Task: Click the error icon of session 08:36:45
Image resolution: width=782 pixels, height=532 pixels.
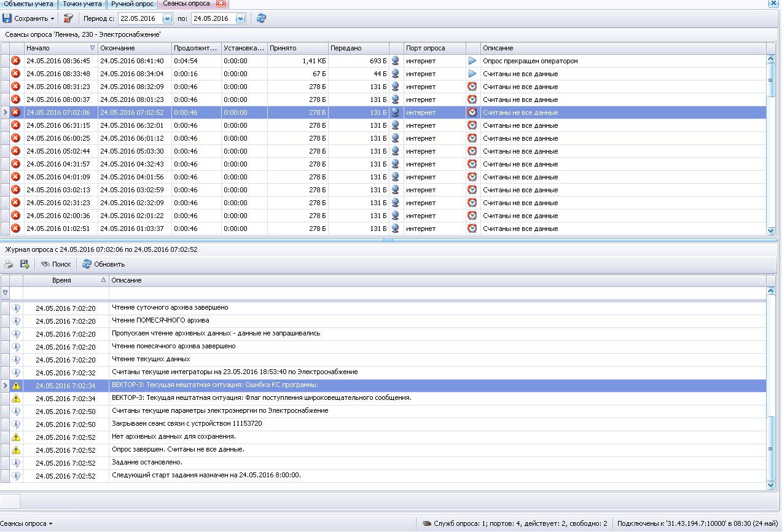Action: (x=16, y=61)
